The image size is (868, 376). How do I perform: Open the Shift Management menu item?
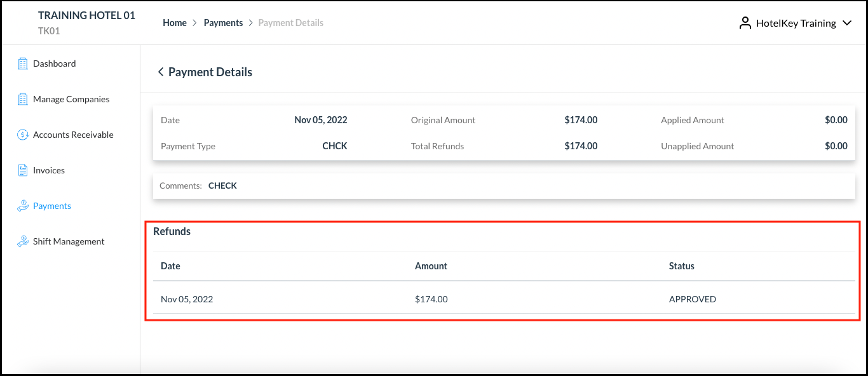coord(69,241)
